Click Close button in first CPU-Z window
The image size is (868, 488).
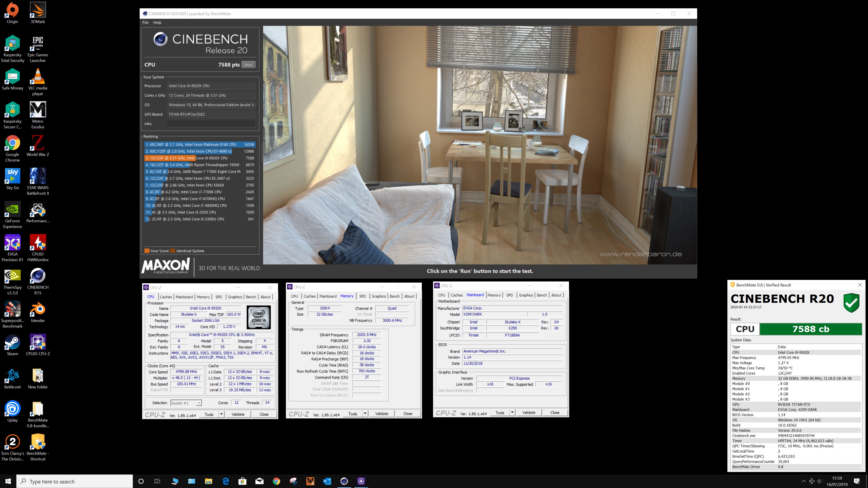point(264,414)
